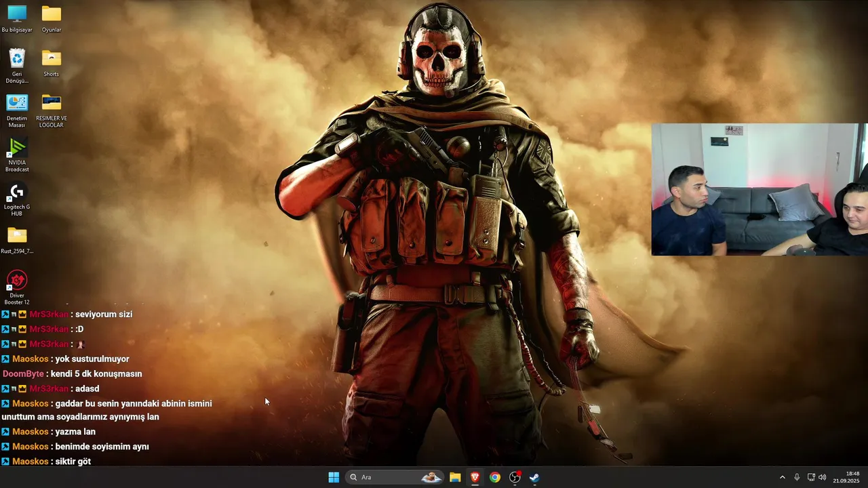Viewport: 868px width, 488px height.
Task: Launch NVIDIA Broadcast from desktop
Action: (x=17, y=155)
